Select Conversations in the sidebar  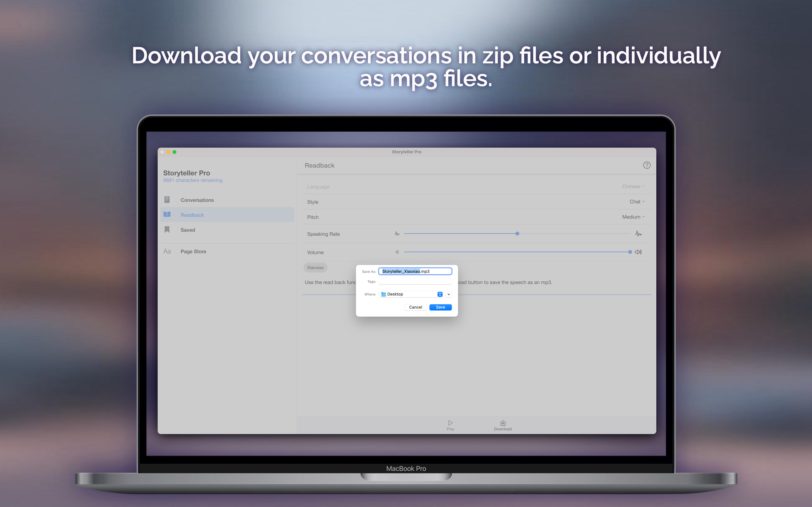click(197, 200)
